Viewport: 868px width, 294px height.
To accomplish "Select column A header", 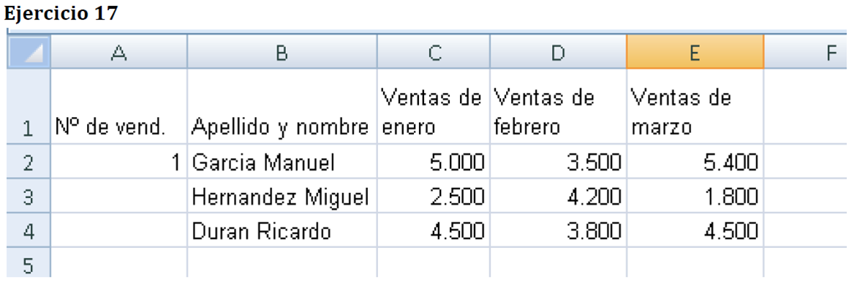I will (118, 52).
